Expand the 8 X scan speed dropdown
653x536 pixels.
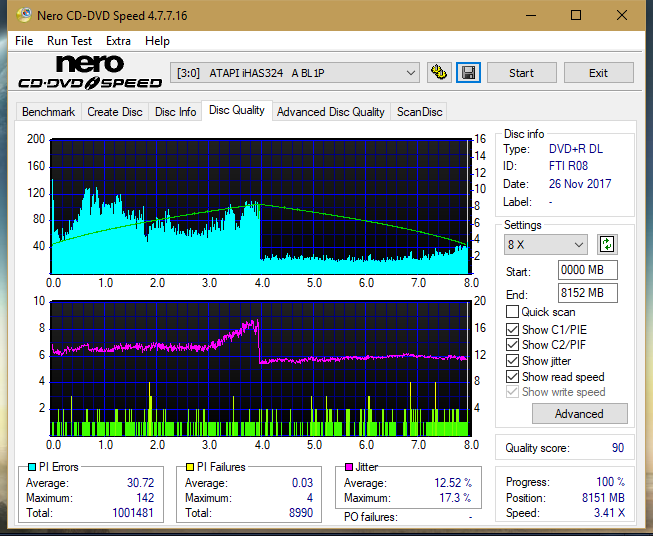coord(546,244)
